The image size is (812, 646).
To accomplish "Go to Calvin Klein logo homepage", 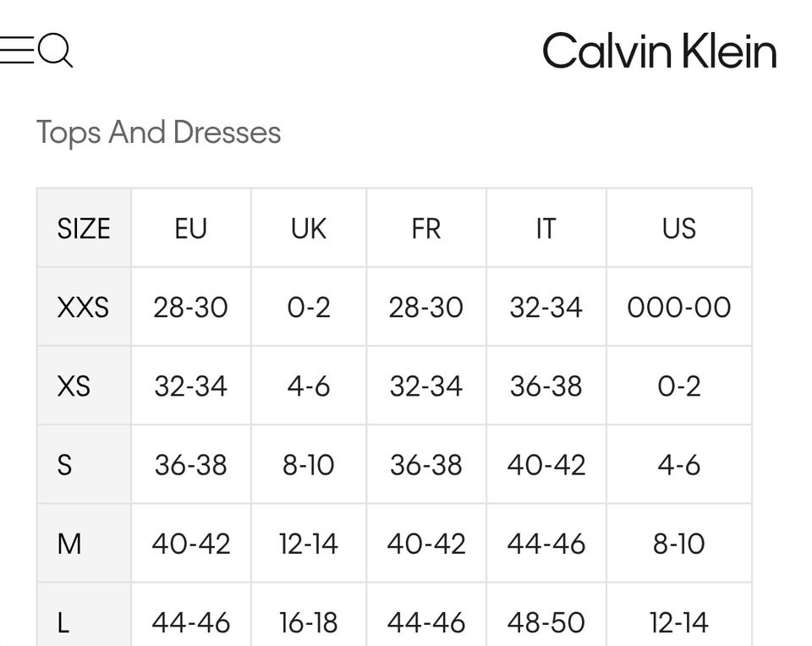I will [659, 52].
